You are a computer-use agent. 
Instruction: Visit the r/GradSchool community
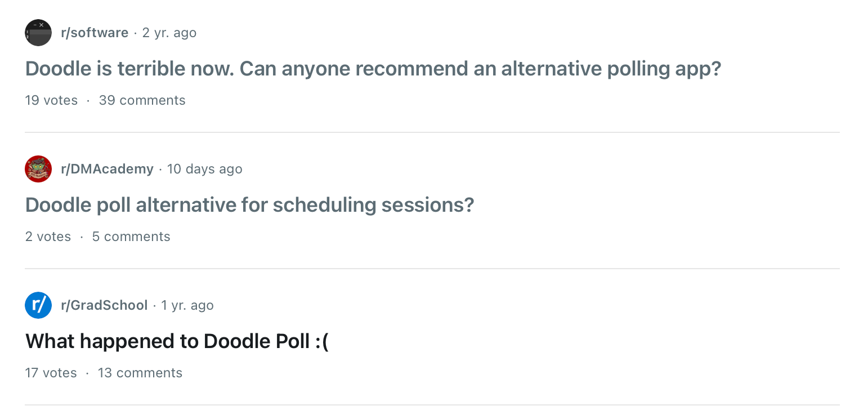pyautogui.click(x=104, y=305)
